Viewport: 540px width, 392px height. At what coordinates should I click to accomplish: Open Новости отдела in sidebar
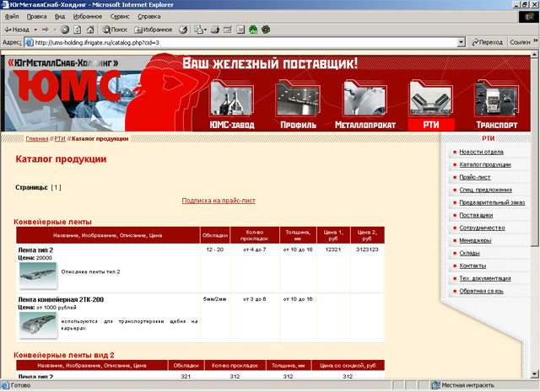coord(481,152)
